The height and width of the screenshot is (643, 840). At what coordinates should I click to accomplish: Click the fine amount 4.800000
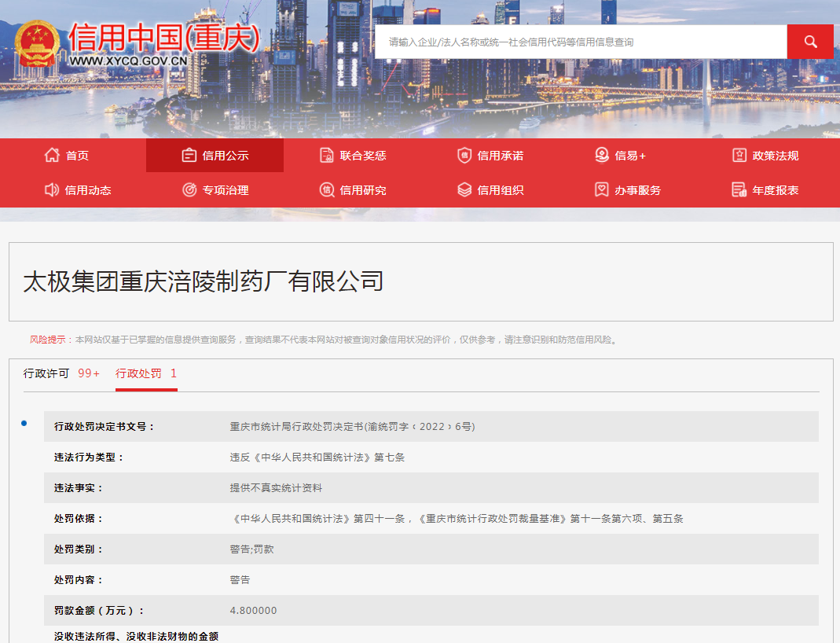253,610
